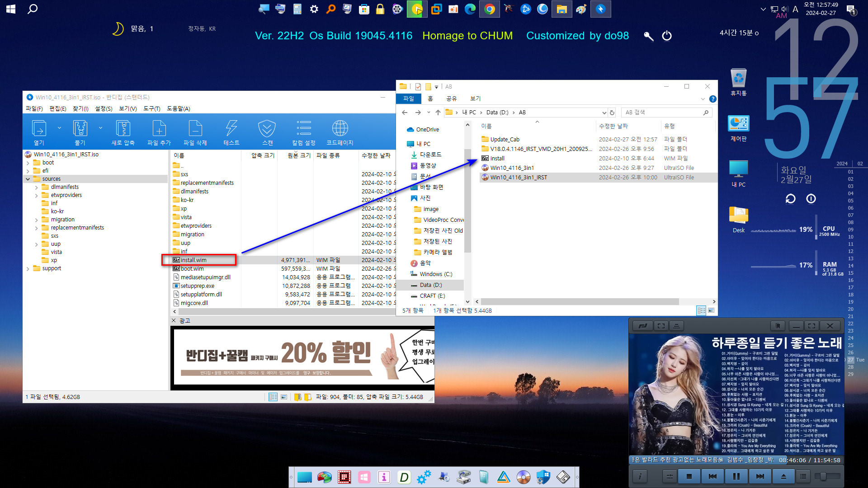Select OneDrive in Explorer navigation pane
868x488 pixels.
pyautogui.click(x=427, y=130)
